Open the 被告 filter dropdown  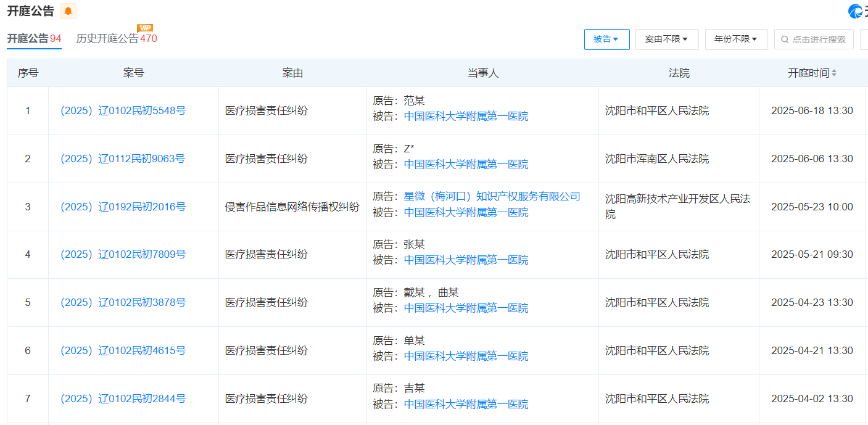click(x=606, y=39)
